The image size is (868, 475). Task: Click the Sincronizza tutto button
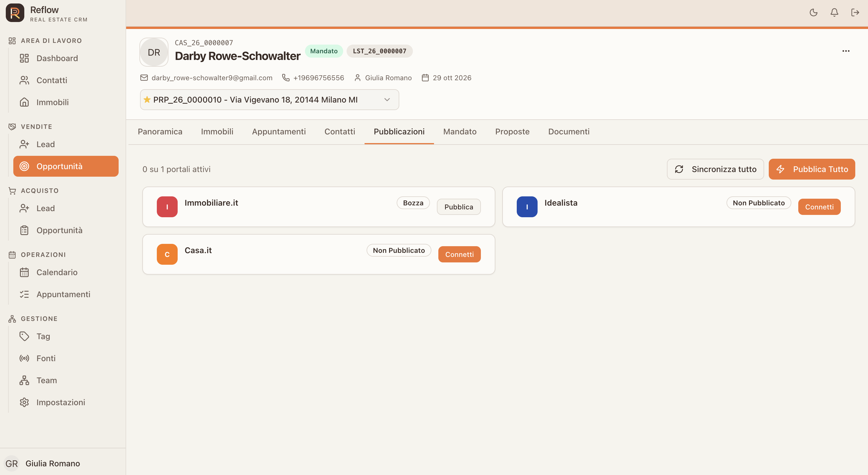coord(715,169)
